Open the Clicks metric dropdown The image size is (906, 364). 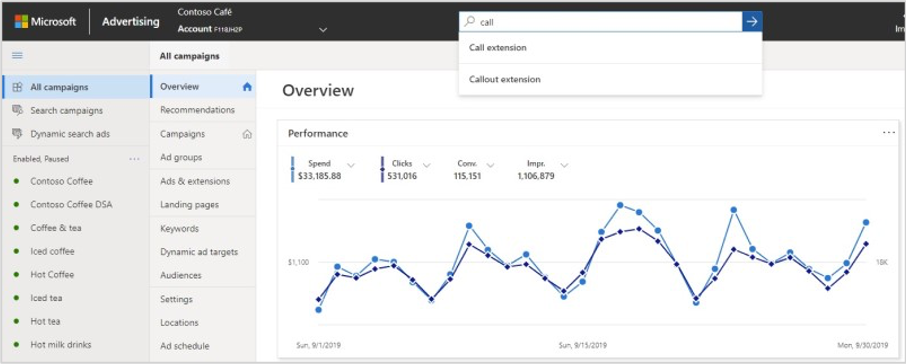click(426, 165)
